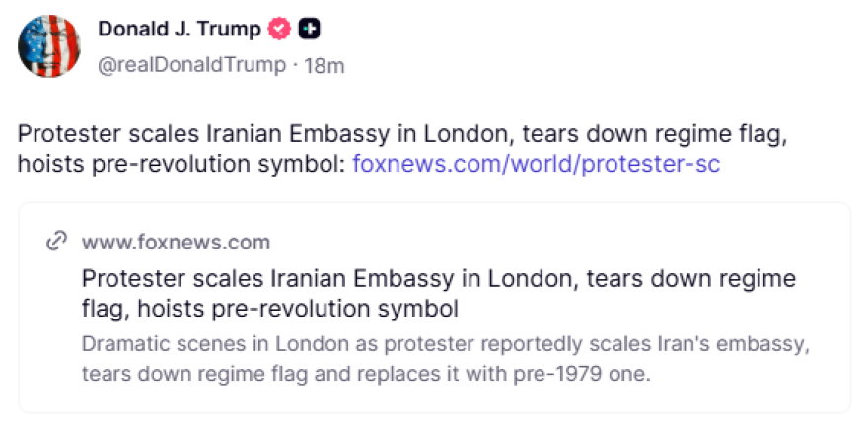868x424 pixels.
Task: Click the black plus badge beside the name
Action: 310,30
